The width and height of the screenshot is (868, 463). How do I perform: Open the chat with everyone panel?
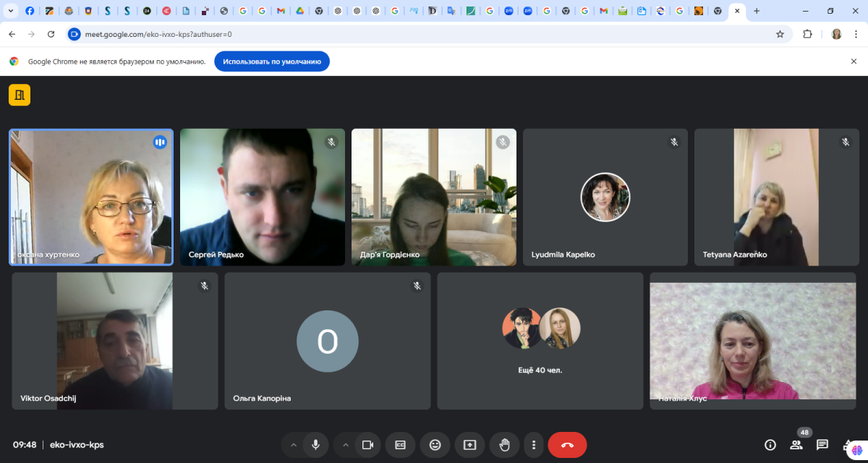coord(822,445)
